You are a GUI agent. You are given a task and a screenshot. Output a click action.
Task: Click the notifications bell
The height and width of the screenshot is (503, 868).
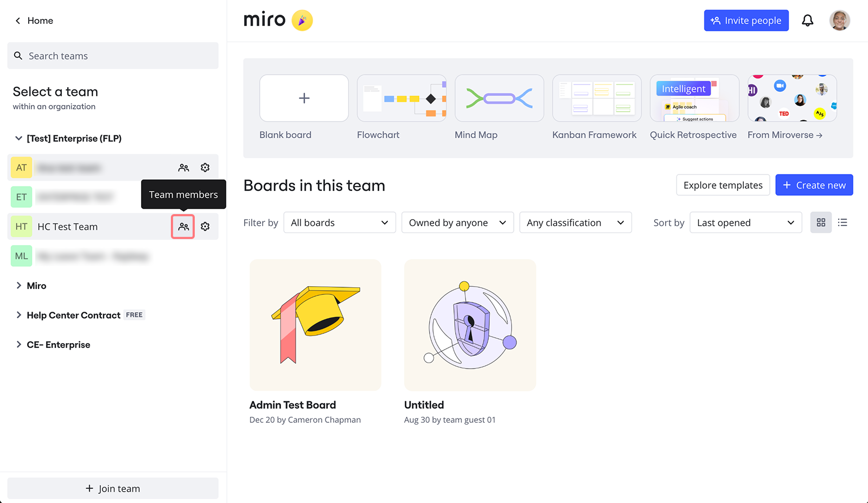tap(808, 20)
